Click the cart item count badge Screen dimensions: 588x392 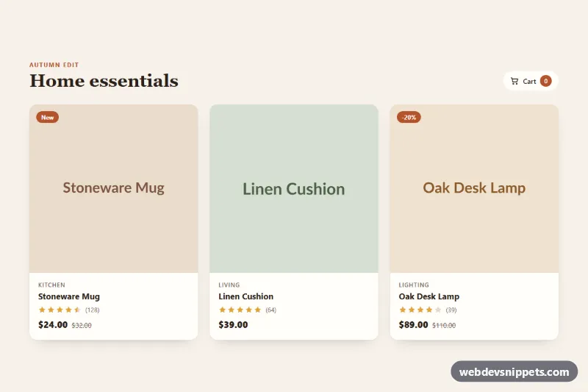(545, 81)
